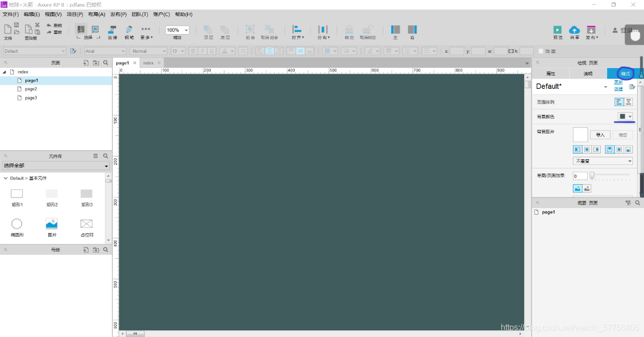The height and width of the screenshot is (337, 644).
Task: Click the new 文件 file icon
Action: (8, 29)
